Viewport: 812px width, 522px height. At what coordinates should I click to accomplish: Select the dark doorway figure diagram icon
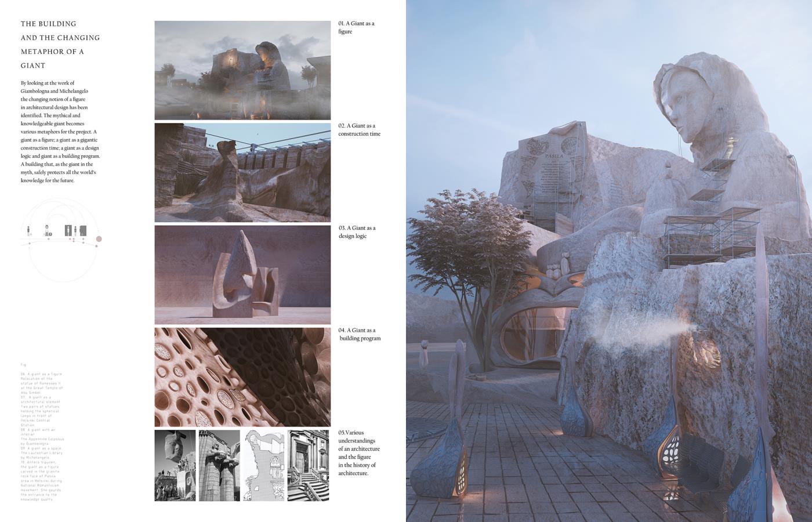point(68,230)
